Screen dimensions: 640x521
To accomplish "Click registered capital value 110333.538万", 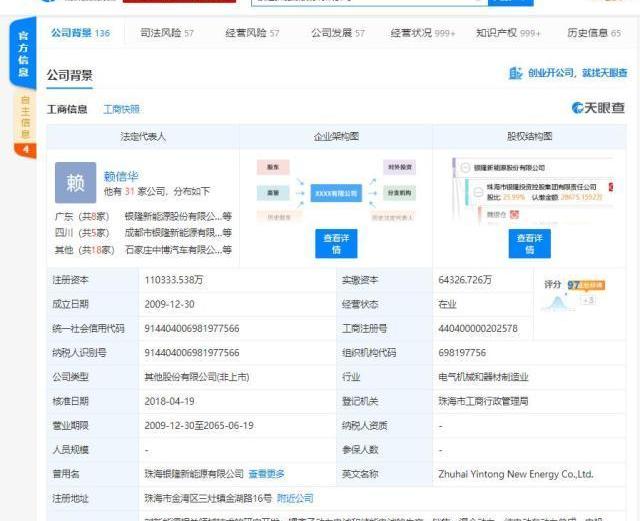I will coord(173,280).
